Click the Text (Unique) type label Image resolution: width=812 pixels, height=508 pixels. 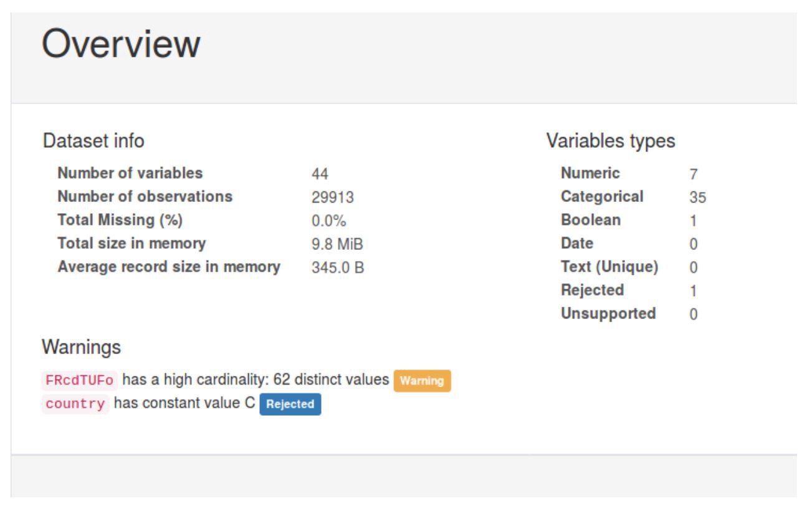pyautogui.click(x=609, y=267)
